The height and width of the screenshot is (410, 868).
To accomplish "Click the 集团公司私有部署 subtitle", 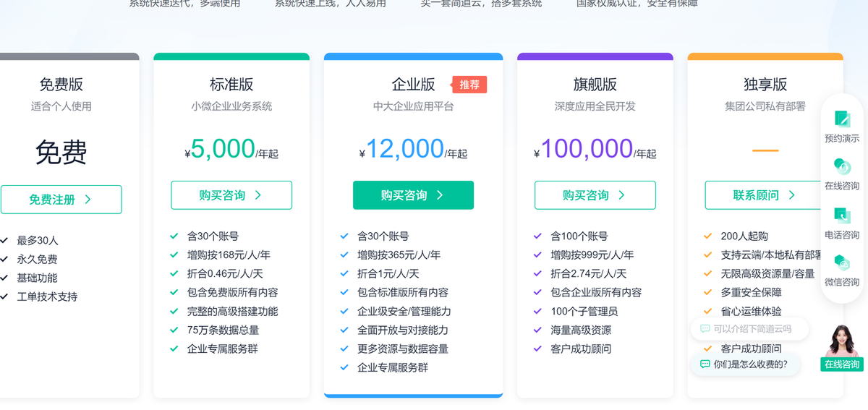I will (765, 106).
